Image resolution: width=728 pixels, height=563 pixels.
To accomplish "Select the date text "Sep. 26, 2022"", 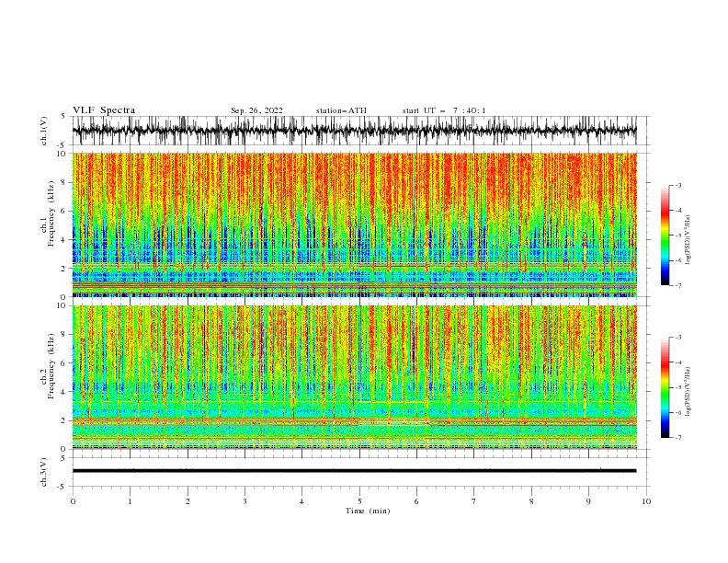I will (256, 110).
